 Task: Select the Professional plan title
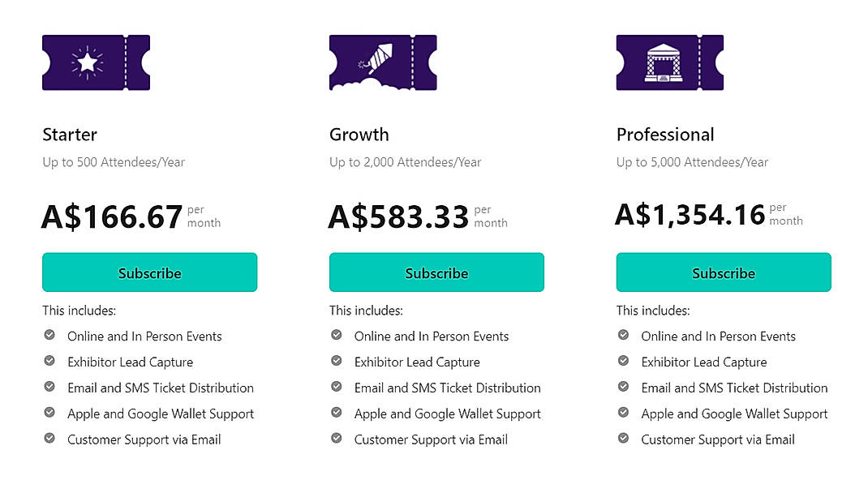(665, 135)
